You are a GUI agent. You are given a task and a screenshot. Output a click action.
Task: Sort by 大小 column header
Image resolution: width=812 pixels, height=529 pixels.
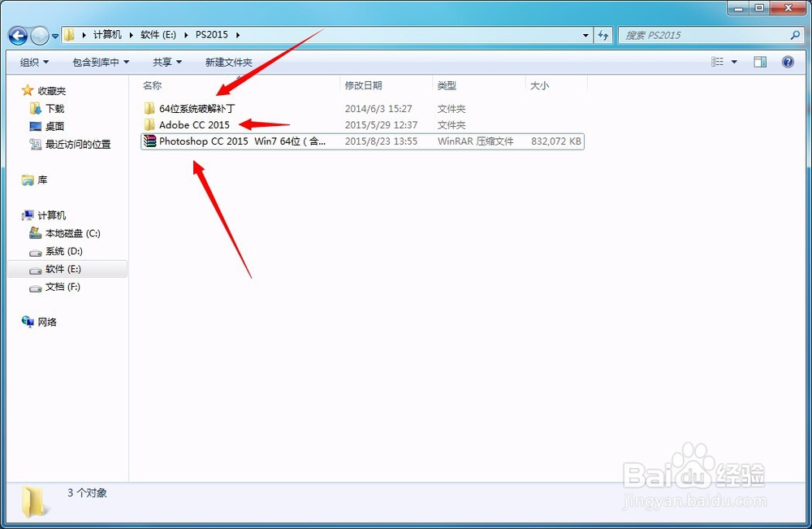coord(539,85)
